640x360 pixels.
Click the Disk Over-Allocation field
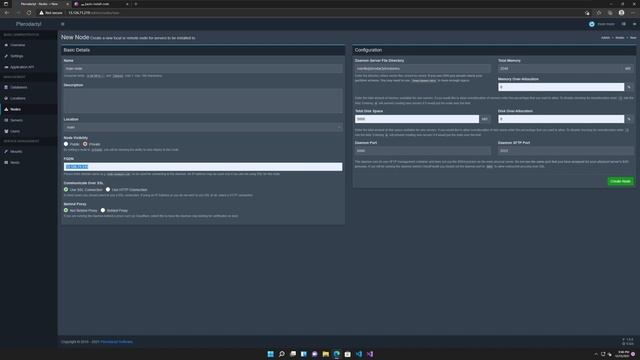tap(561, 119)
